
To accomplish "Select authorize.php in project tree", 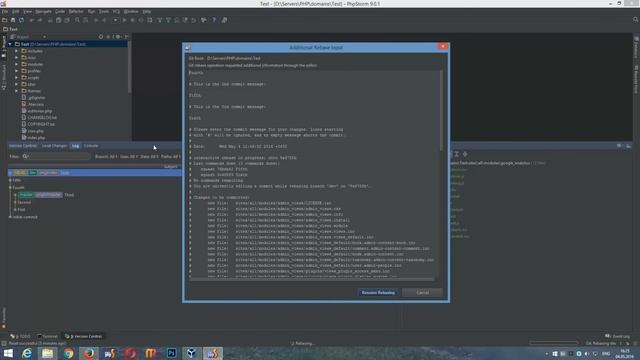I will coord(37,111).
